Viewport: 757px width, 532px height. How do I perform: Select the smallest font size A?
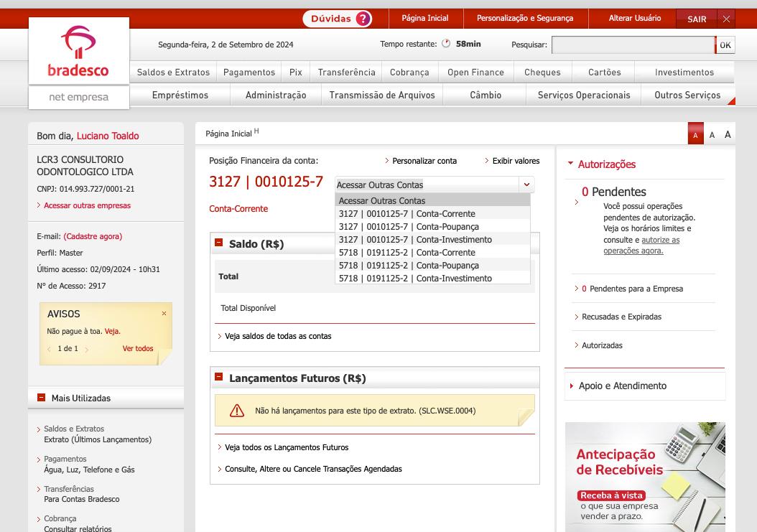click(695, 135)
